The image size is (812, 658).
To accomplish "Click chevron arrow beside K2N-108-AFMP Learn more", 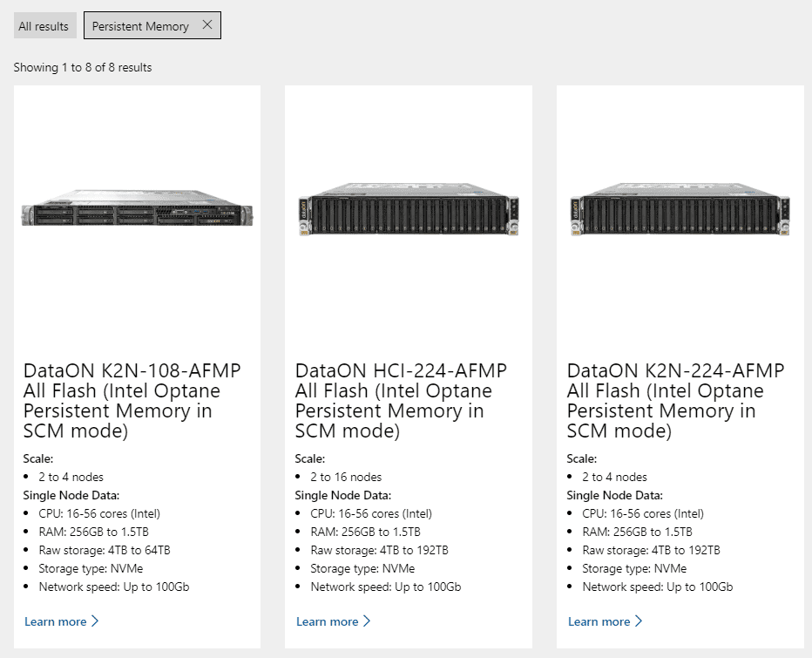I will (95, 621).
